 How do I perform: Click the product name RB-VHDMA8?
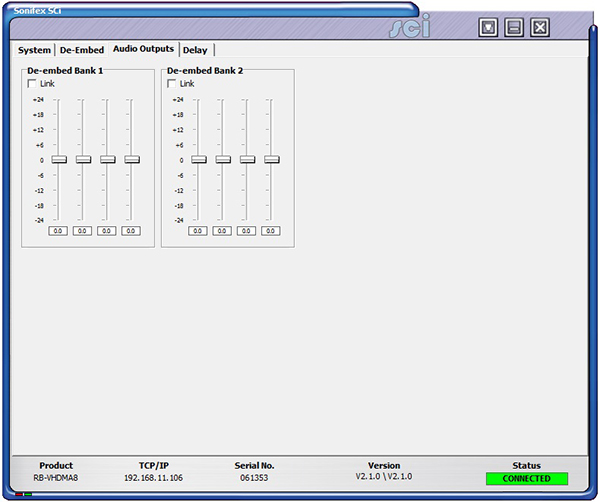click(x=56, y=478)
